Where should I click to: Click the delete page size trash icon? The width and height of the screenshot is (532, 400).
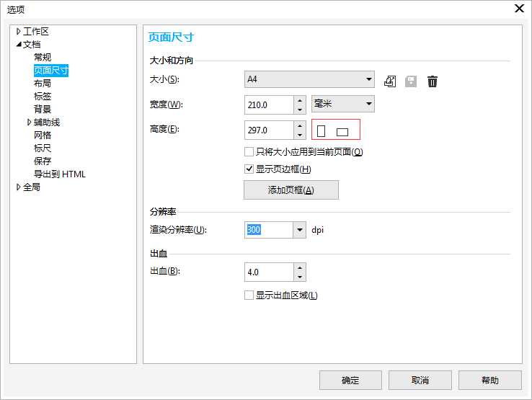click(x=432, y=81)
